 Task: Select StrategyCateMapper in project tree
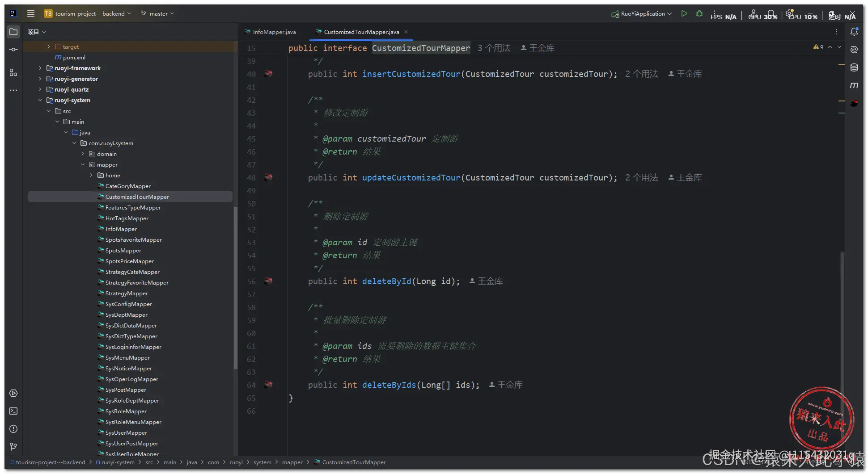click(x=132, y=272)
